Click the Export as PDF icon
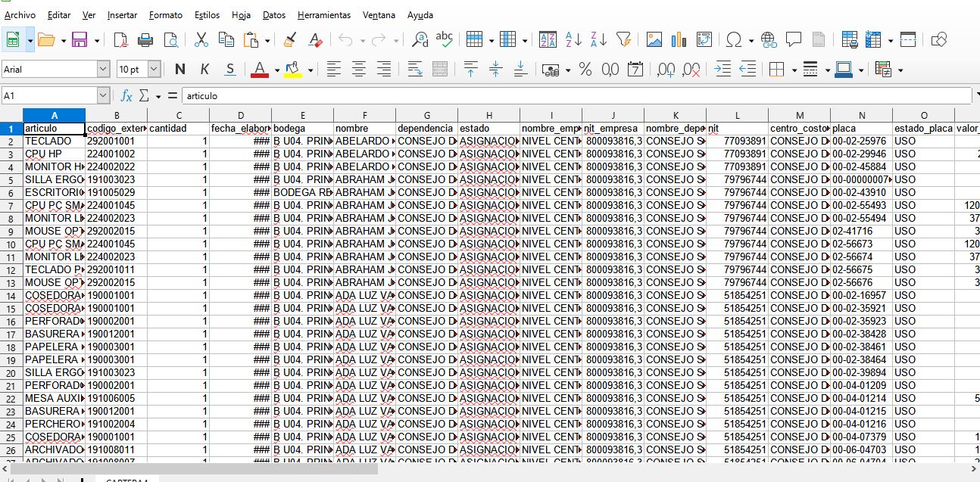The image size is (980, 482). tap(120, 40)
